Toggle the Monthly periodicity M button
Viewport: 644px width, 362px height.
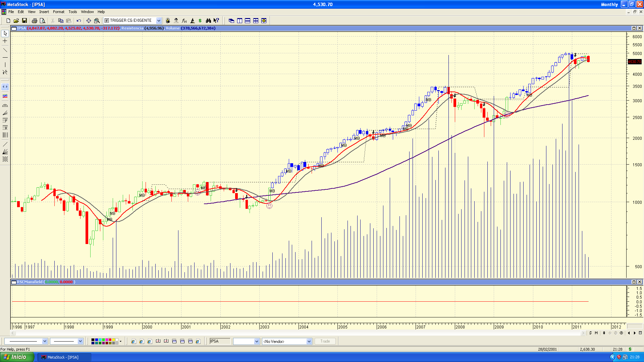coord(596,333)
